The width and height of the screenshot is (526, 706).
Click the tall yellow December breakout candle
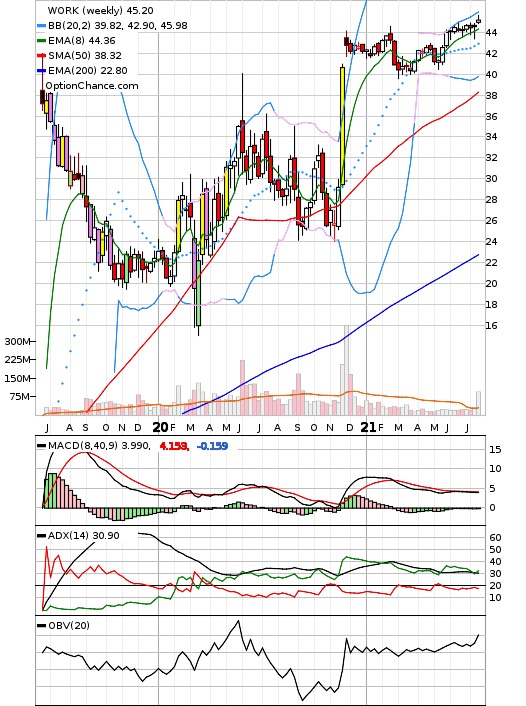pyautogui.click(x=342, y=126)
